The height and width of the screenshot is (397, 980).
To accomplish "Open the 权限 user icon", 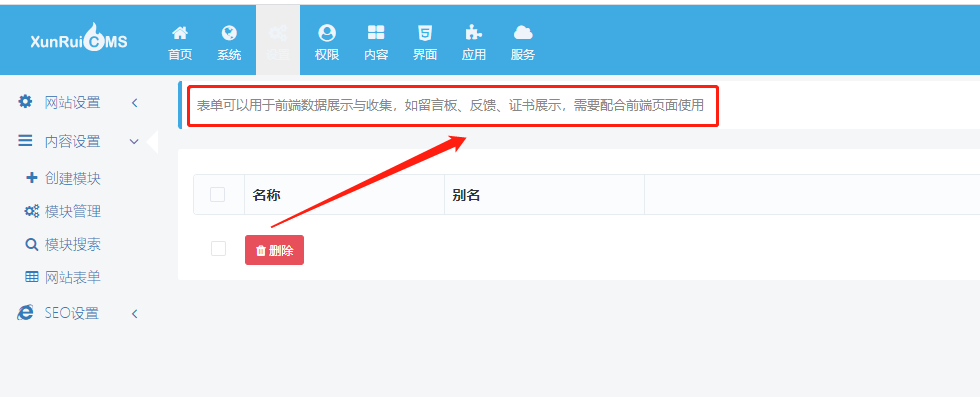I will click(327, 32).
